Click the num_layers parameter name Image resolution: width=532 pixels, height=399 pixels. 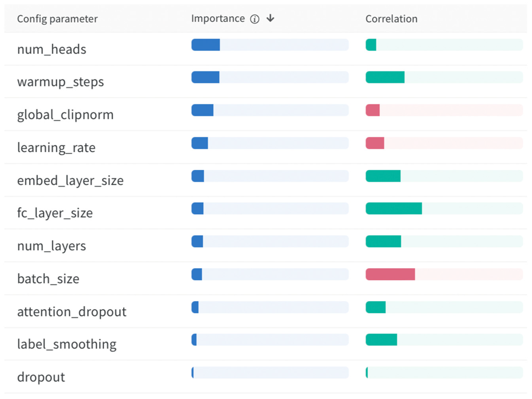coord(51,246)
